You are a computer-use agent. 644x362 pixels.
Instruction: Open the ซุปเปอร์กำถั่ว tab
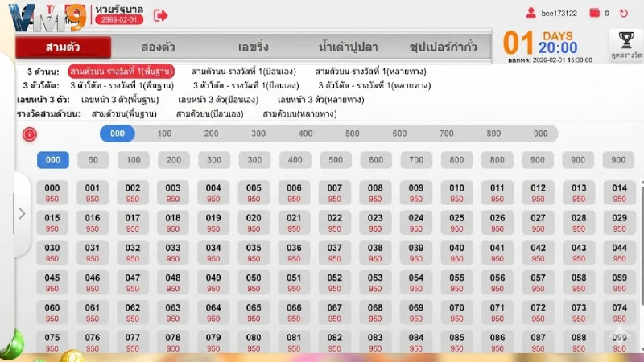coord(443,47)
